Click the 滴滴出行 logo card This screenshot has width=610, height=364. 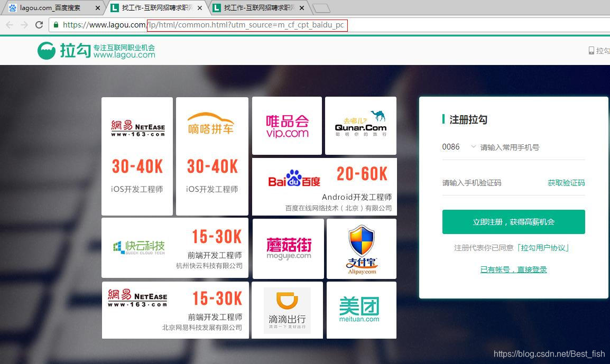[287, 310]
